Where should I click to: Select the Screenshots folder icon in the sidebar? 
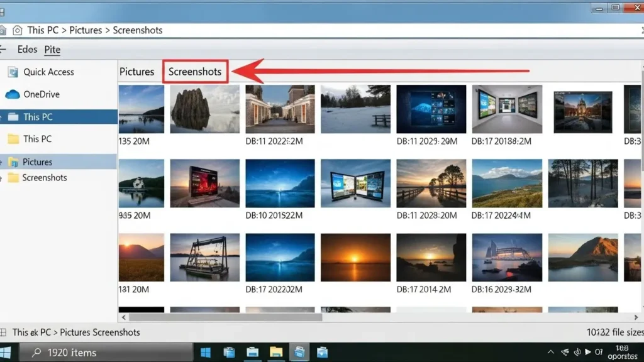(x=14, y=177)
